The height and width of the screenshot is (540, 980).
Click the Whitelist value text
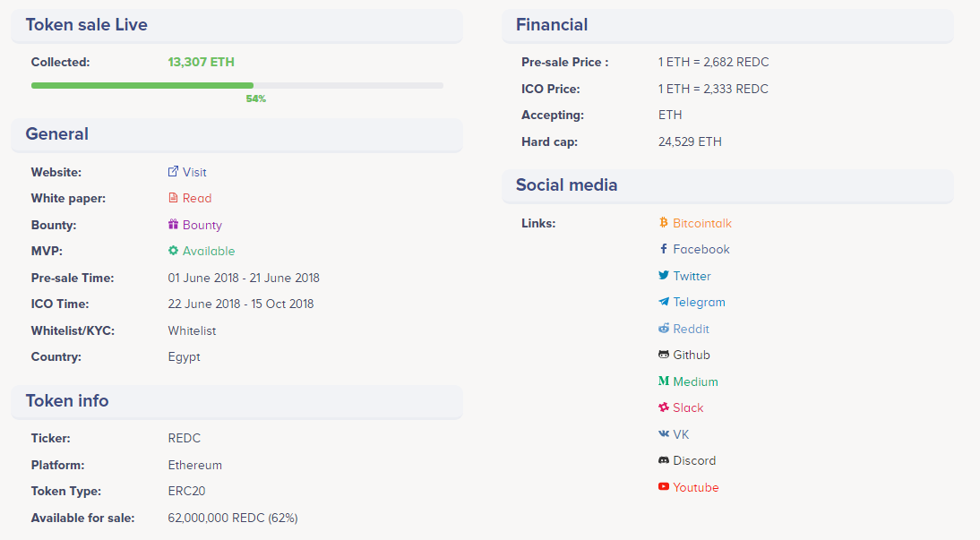[192, 330]
